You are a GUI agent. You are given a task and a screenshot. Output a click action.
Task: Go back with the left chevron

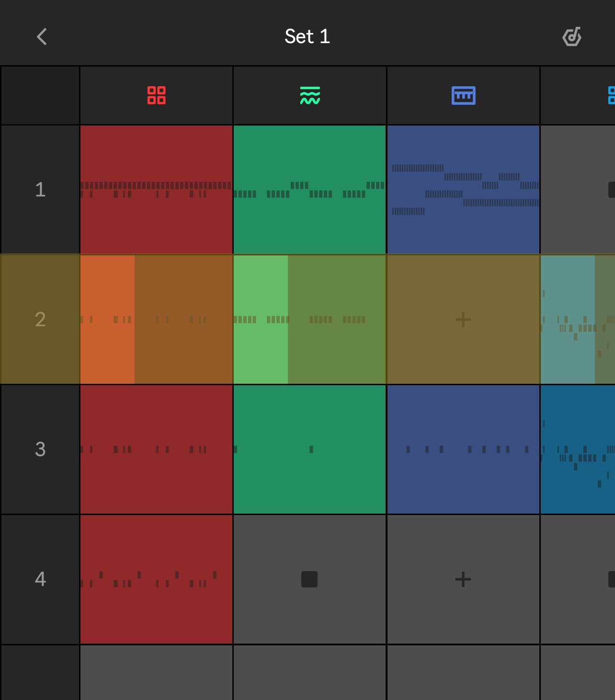[x=42, y=36]
